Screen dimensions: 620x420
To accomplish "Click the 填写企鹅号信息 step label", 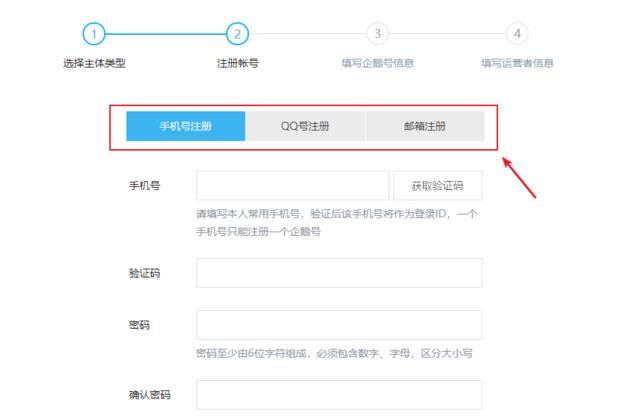I will coord(378,63).
